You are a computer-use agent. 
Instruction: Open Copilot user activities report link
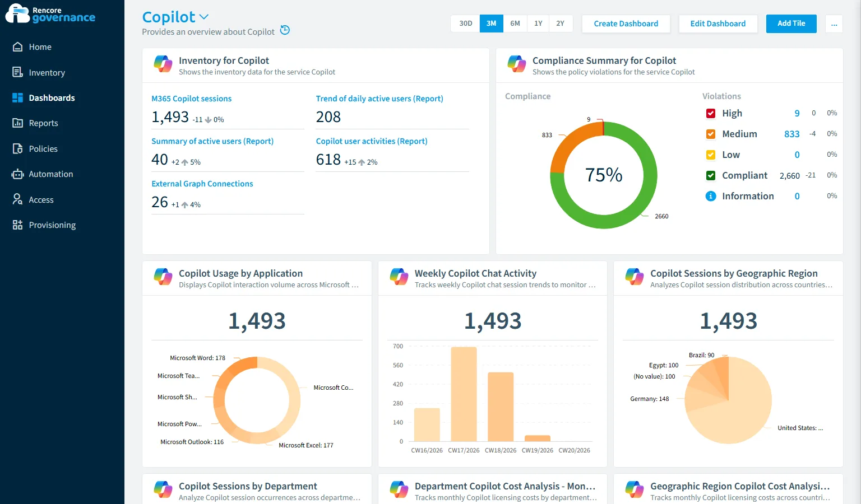[x=372, y=141]
